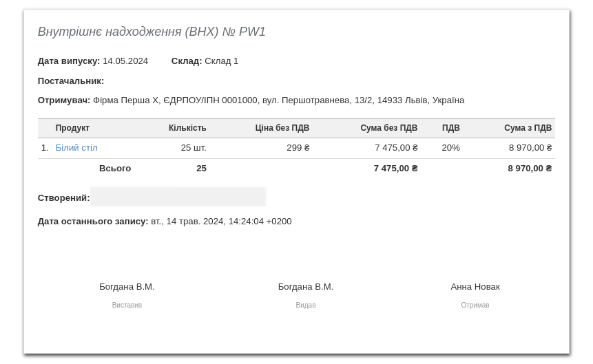Click the last record timestamp text
The image size is (593, 364).
pyautogui.click(x=221, y=222)
